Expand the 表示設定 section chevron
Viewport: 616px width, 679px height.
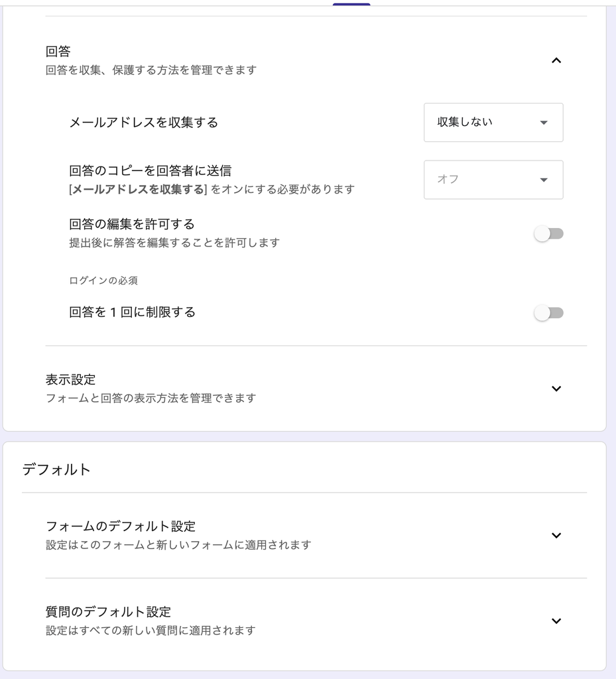(x=556, y=389)
